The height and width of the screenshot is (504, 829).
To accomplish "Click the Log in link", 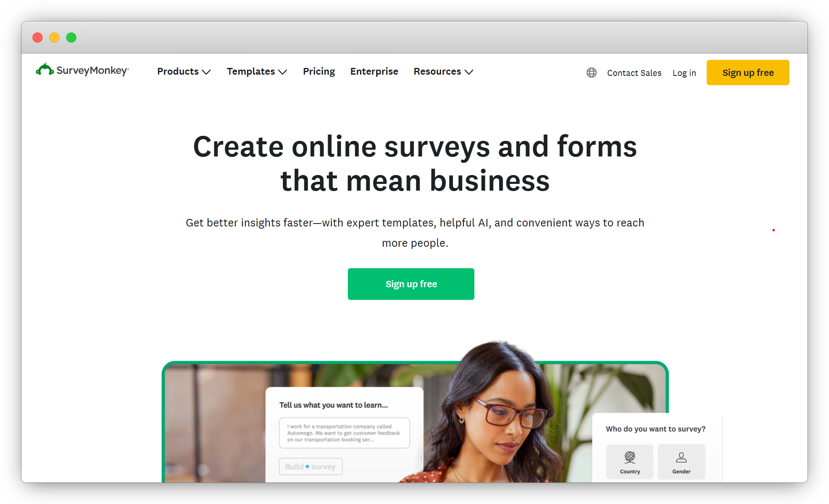I will (684, 72).
